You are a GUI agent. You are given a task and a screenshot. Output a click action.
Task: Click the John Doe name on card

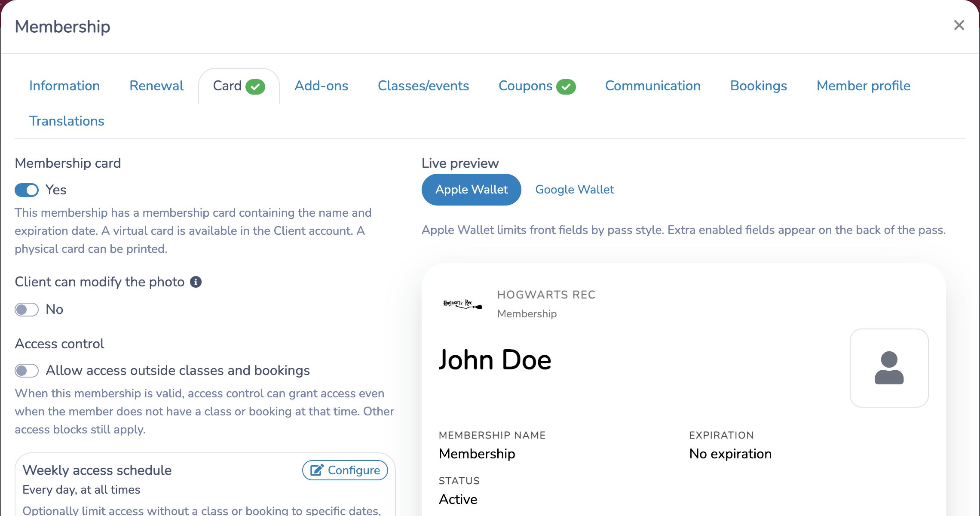pyautogui.click(x=495, y=359)
